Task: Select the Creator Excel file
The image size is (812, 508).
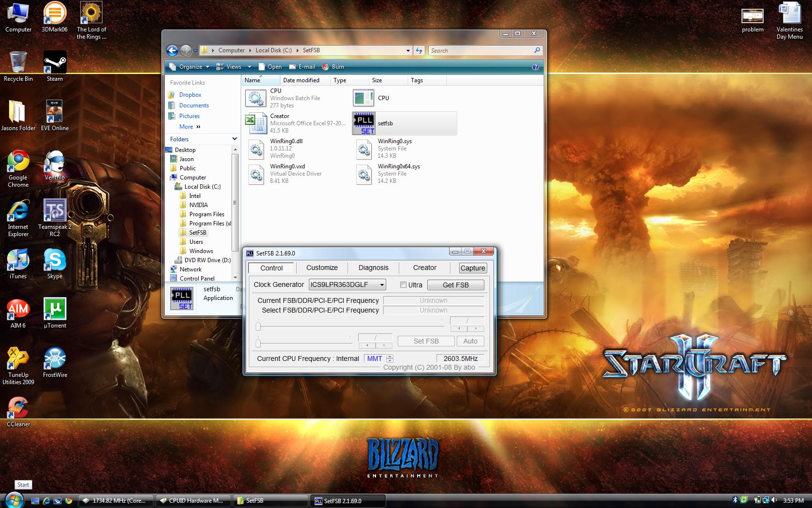Action: coord(296,123)
